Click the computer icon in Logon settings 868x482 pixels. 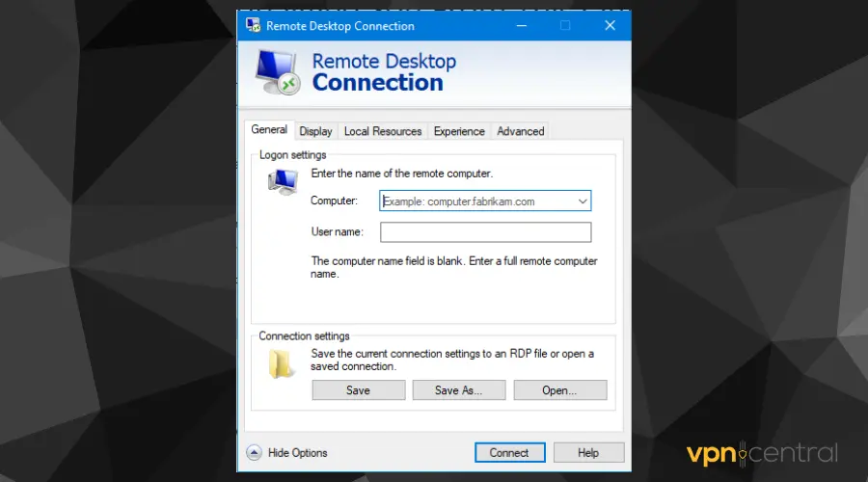coord(283,182)
